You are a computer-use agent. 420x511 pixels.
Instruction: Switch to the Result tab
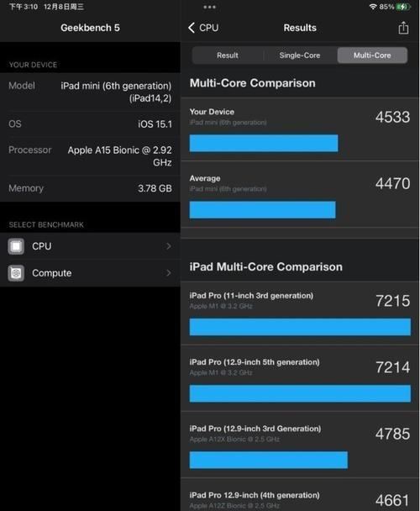228,55
